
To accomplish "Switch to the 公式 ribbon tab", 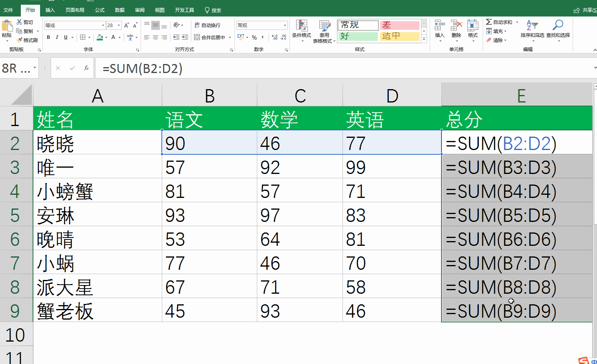I will click(x=99, y=10).
